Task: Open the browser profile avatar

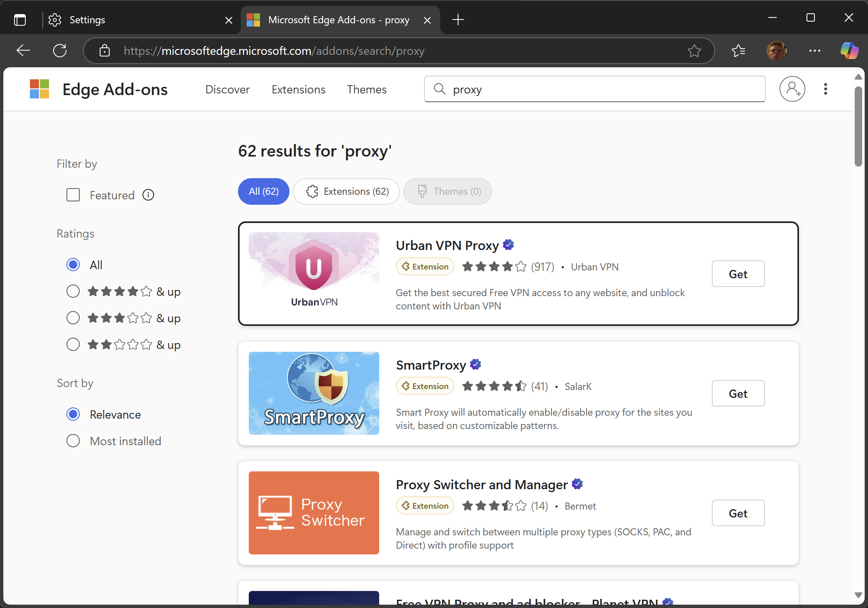Action: [x=777, y=51]
